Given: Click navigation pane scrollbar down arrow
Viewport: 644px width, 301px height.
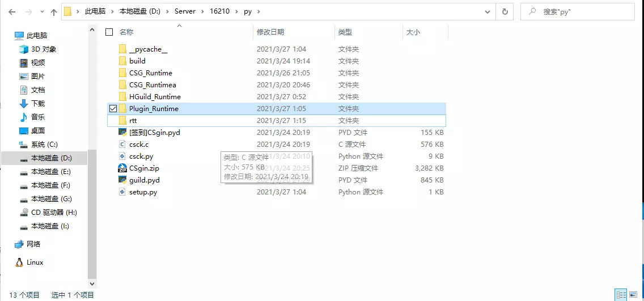Looking at the screenshot, I should pyautogui.click(x=92, y=283).
